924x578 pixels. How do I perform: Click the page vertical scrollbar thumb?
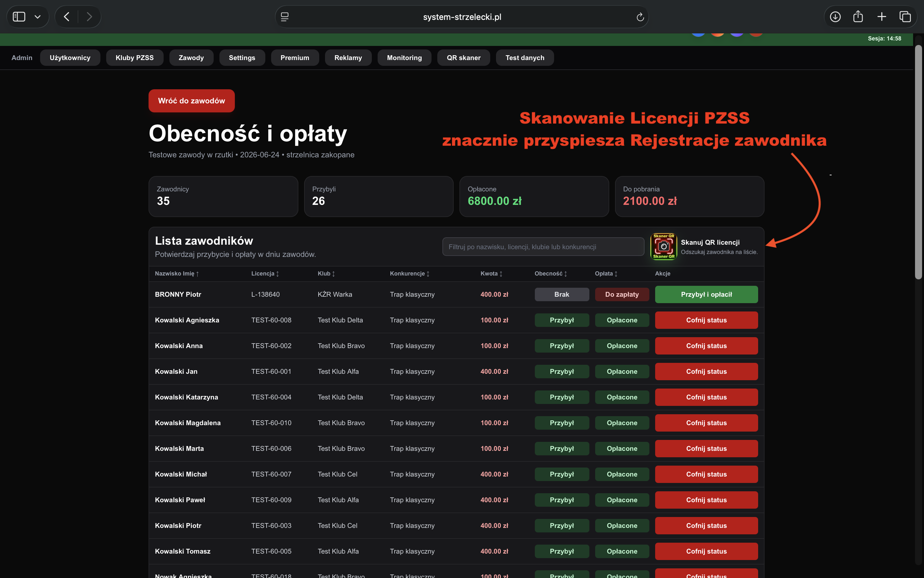coord(919,162)
